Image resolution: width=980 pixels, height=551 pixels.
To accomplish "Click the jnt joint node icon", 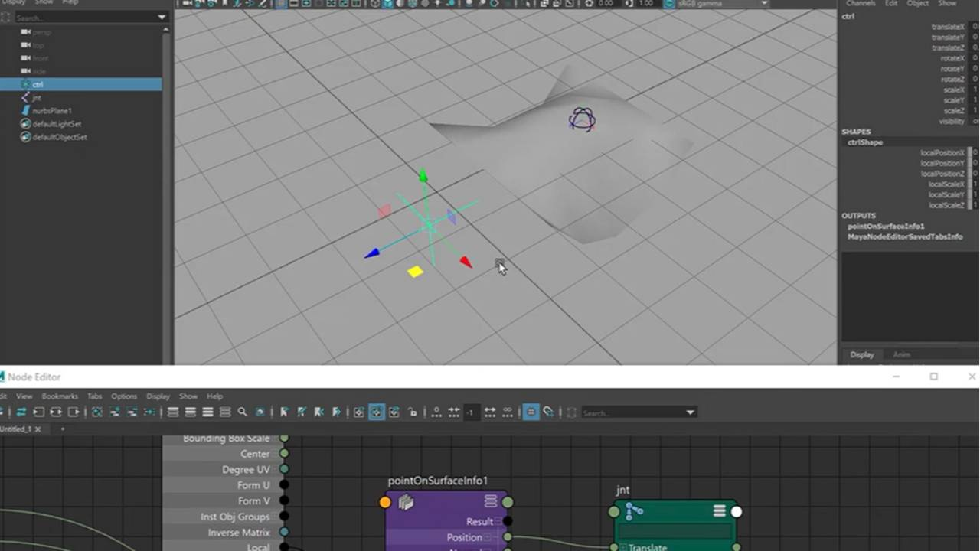I will point(634,510).
